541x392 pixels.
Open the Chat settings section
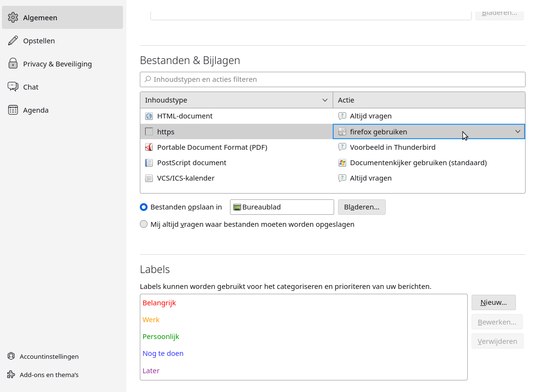pos(31,87)
